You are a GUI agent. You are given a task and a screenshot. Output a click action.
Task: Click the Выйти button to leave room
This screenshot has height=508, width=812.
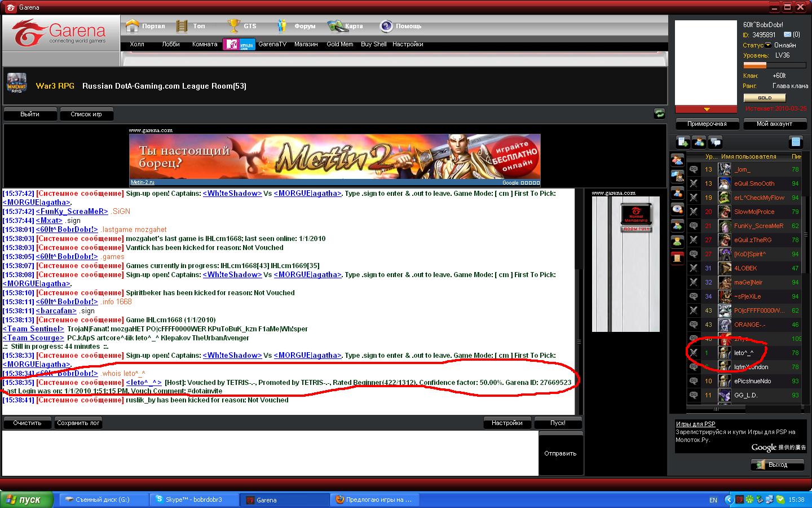pos(30,114)
